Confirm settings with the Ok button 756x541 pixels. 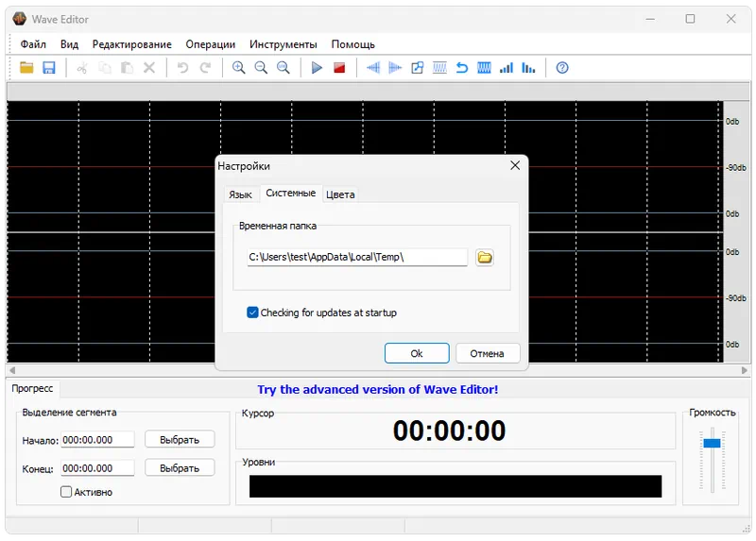point(417,353)
